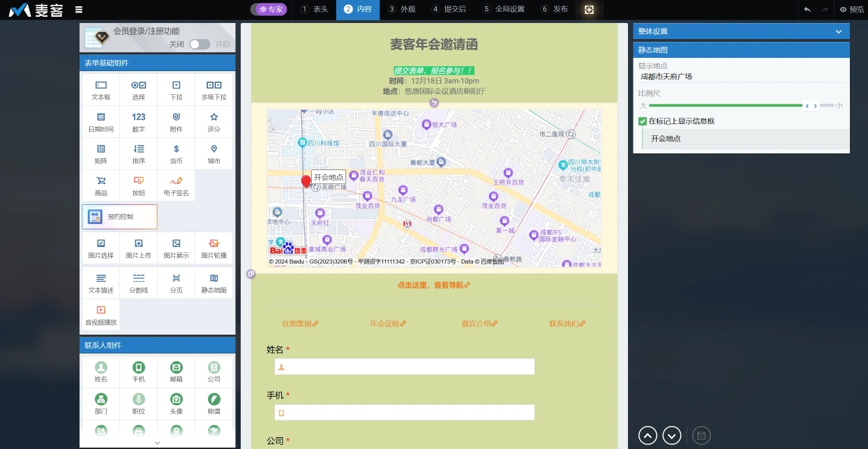Click the 点击这里，查看导航 link

click(x=433, y=285)
